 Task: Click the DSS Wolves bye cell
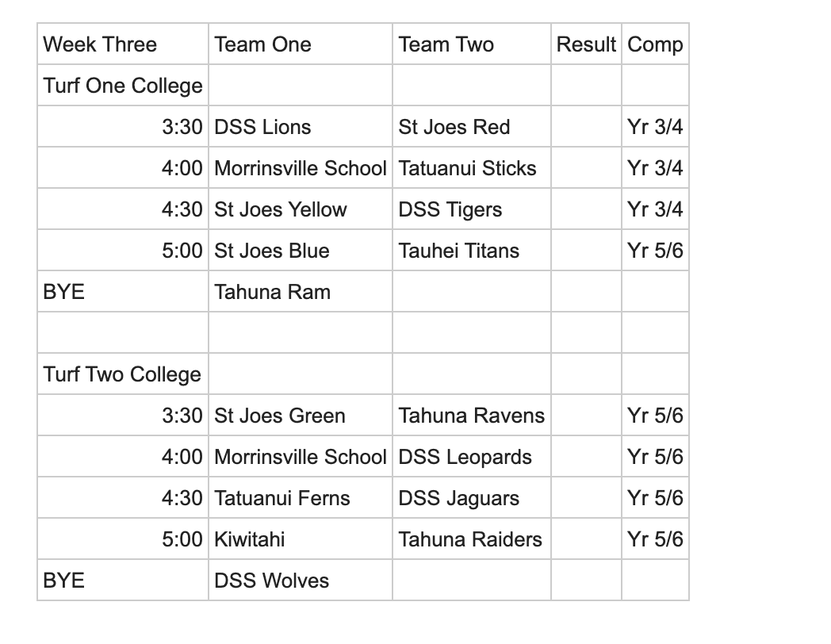click(301, 581)
